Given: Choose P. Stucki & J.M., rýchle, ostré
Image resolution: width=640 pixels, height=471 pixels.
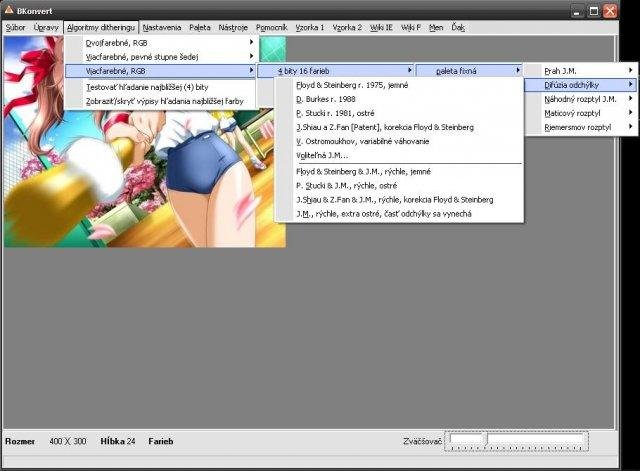Looking at the screenshot, I should pos(399,186).
